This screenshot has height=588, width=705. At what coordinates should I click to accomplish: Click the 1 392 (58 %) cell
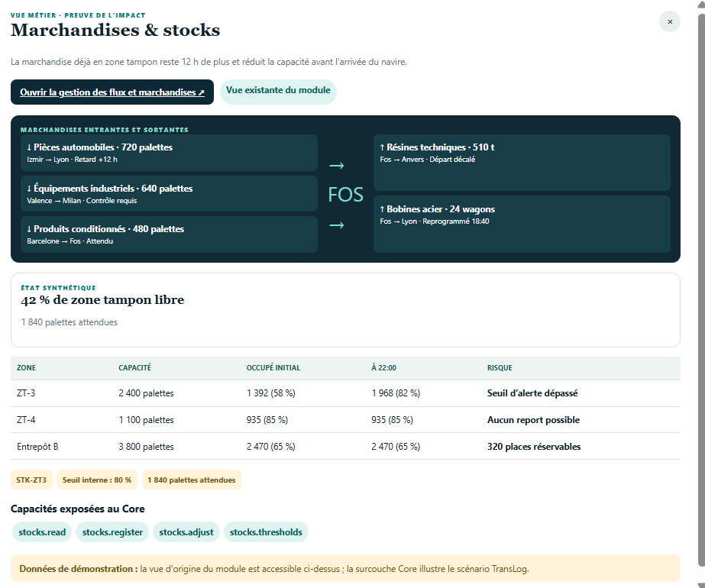(270, 393)
